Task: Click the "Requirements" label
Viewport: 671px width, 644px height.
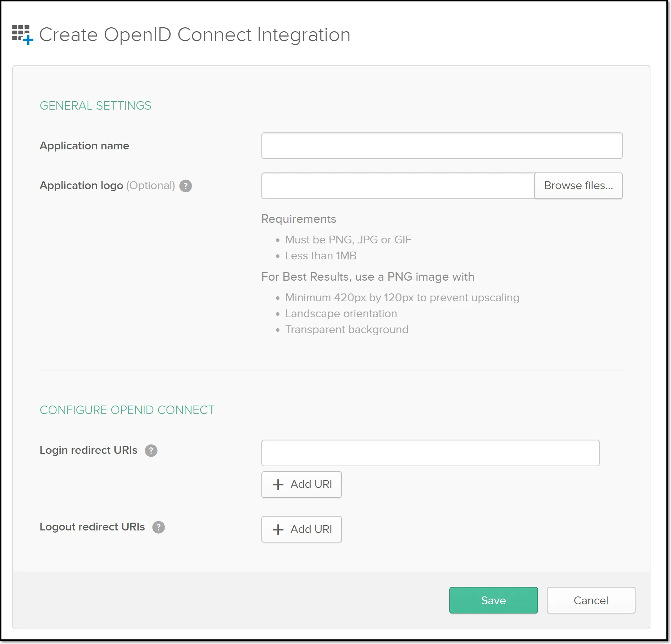Action: (299, 219)
